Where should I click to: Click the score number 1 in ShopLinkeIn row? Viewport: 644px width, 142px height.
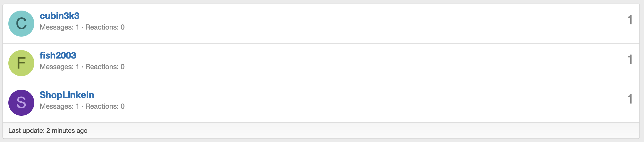[630, 99]
